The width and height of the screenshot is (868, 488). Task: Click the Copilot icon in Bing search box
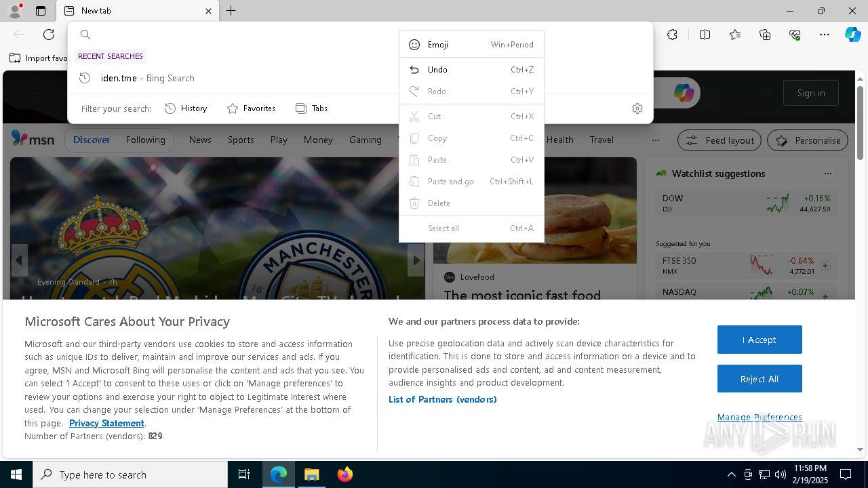click(684, 93)
